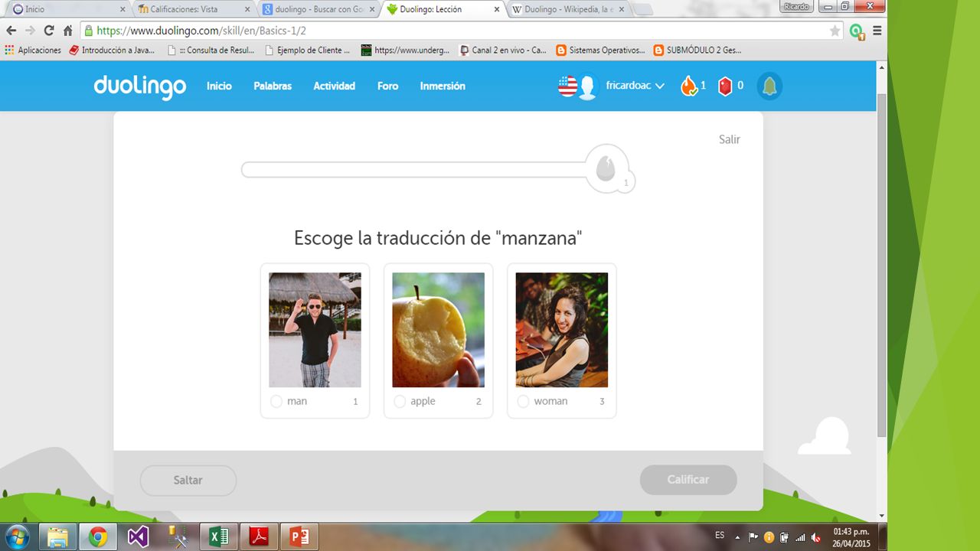The height and width of the screenshot is (551, 980).
Task: Go to Inicio in Duolingo nav
Action: (219, 86)
